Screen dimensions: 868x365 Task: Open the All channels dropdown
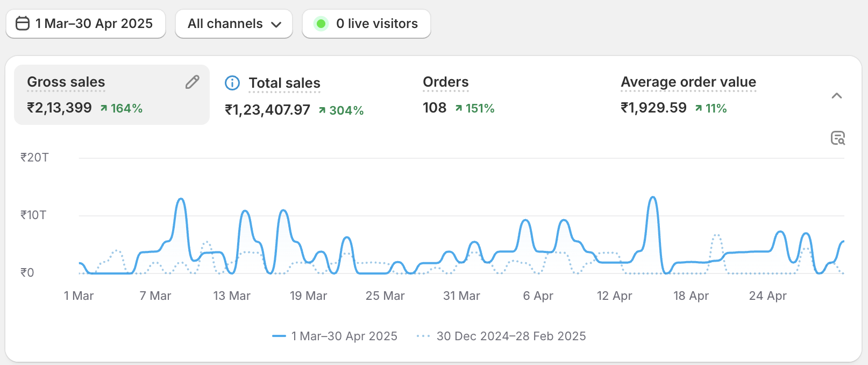(234, 24)
